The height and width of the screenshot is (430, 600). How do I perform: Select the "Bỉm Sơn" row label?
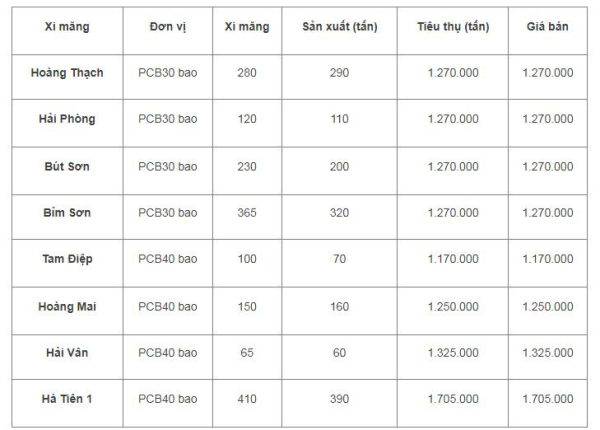tap(68, 212)
